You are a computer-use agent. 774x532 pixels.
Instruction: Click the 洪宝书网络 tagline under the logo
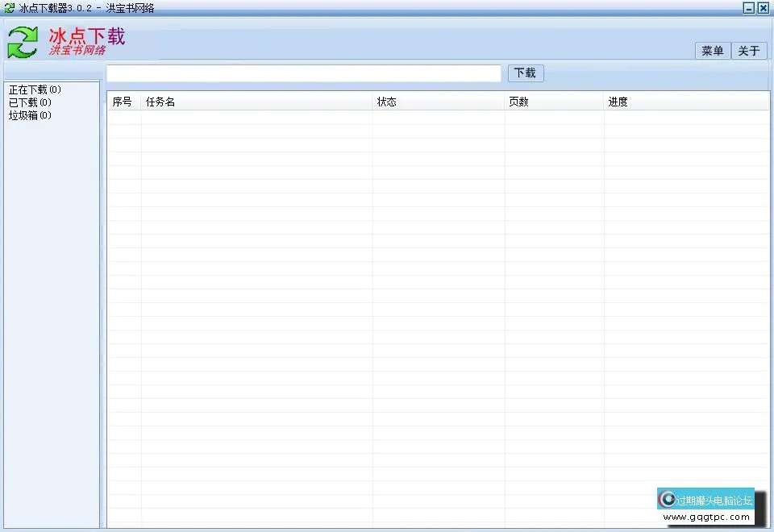pyautogui.click(x=77, y=51)
